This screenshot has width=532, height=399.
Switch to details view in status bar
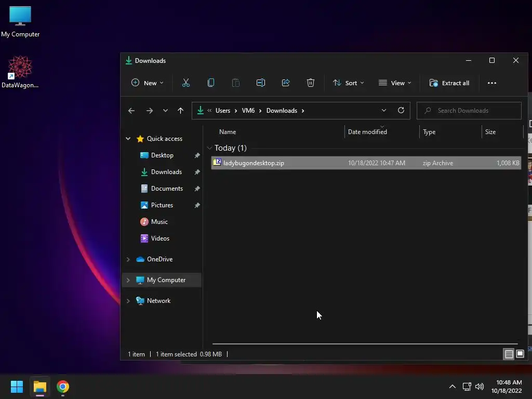(x=509, y=354)
